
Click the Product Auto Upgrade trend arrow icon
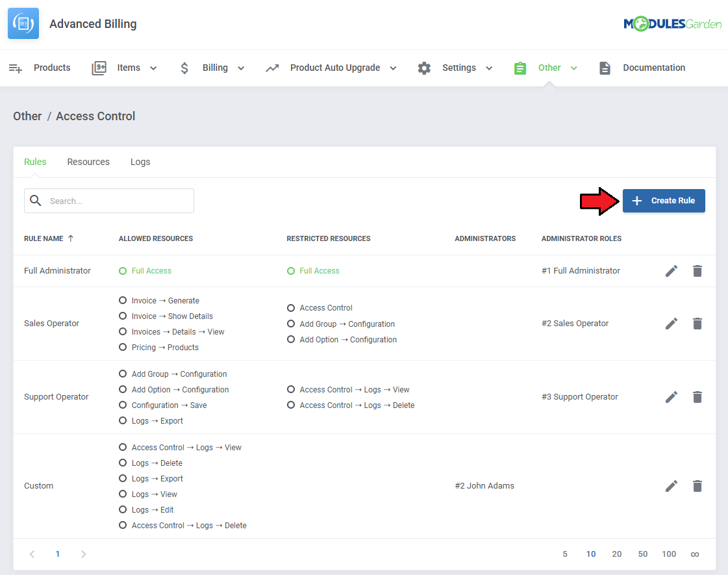pyautogui.click(x=272, y=68)
